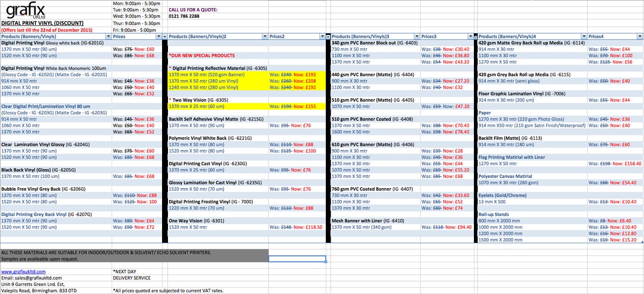Select Digital Printing Reflective Material (IG -6305) cell
This screenshot has height=294, width=644.
pyautogui.click(x=217, y=69)
